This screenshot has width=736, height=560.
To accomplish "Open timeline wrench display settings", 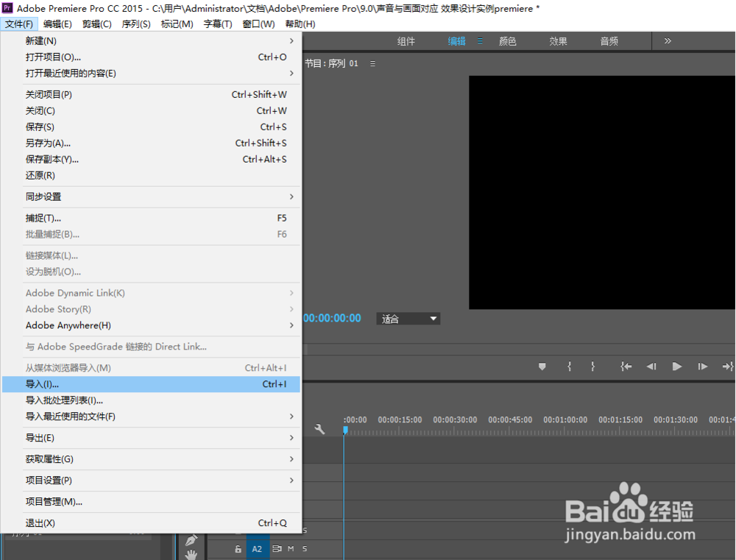I will coord(319,428).
